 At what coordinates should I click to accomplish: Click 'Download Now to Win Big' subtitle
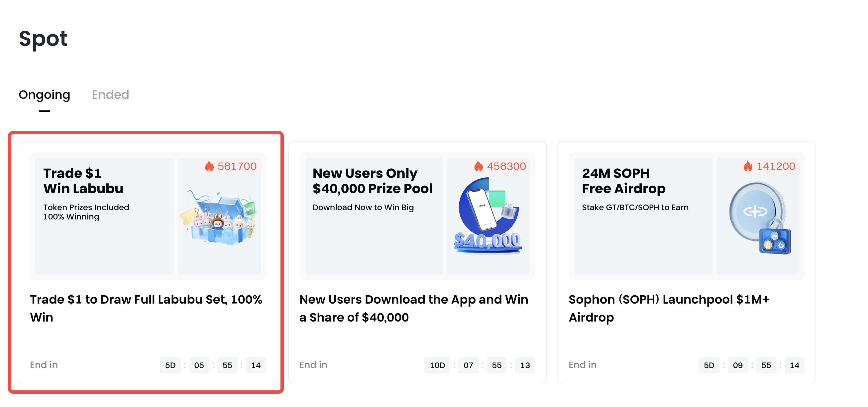[x=363, y=207]
